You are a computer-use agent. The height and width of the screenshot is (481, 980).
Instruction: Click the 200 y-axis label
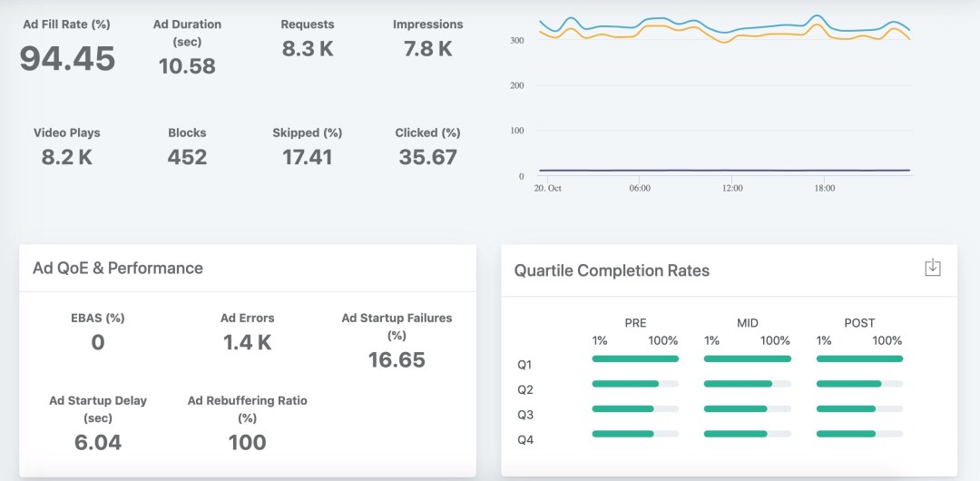click(517, 85)
